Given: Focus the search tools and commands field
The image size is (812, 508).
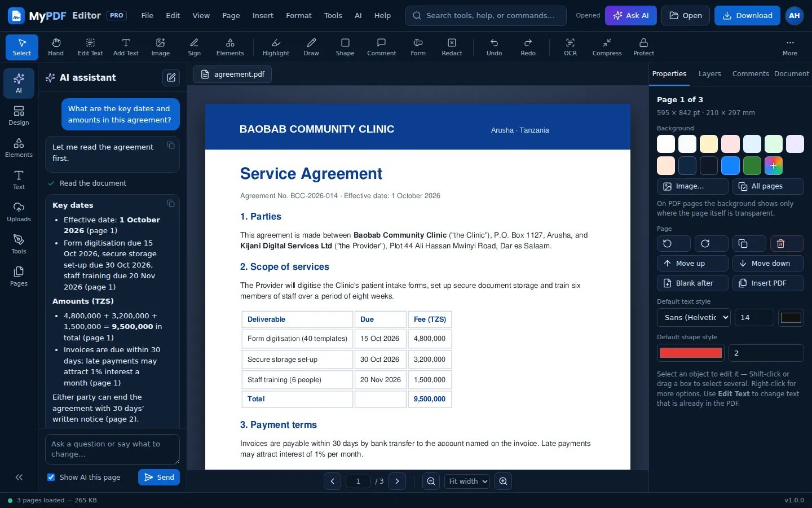Looking at the screenshot, I should 486,16.
